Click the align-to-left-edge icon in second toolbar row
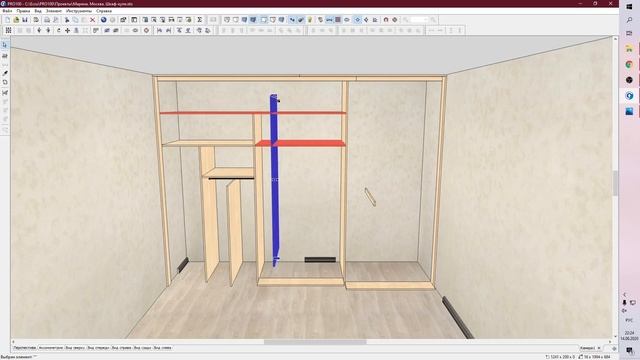 tap(159, 30)
